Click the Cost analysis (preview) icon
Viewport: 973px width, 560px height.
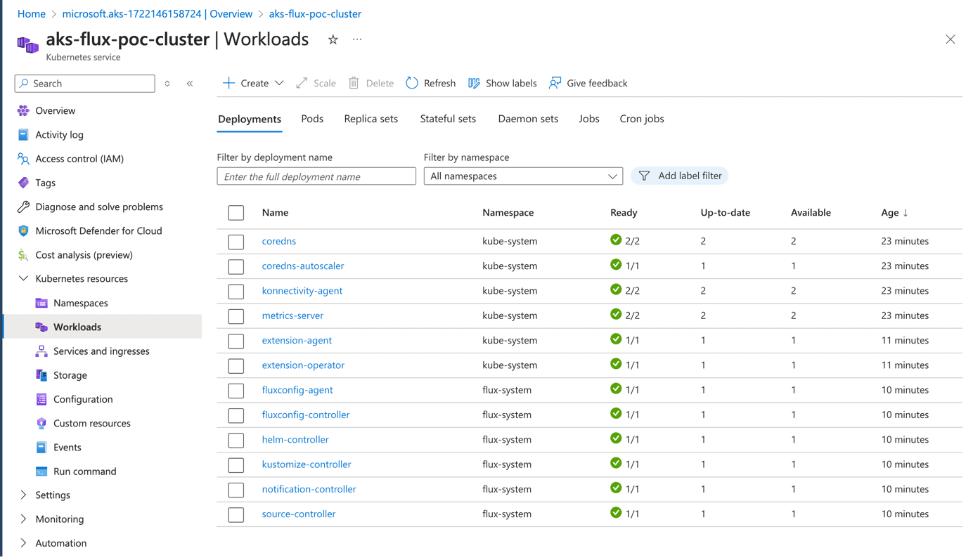pos(23,255)
